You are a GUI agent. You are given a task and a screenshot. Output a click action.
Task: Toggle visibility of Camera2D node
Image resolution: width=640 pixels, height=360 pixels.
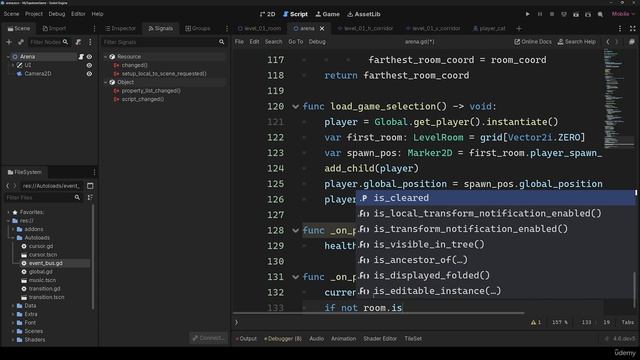(x=89, y=74)
